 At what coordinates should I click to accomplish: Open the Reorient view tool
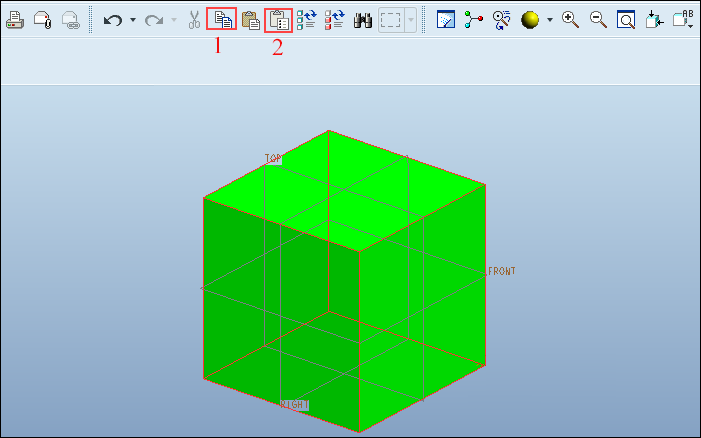(654, 20)
